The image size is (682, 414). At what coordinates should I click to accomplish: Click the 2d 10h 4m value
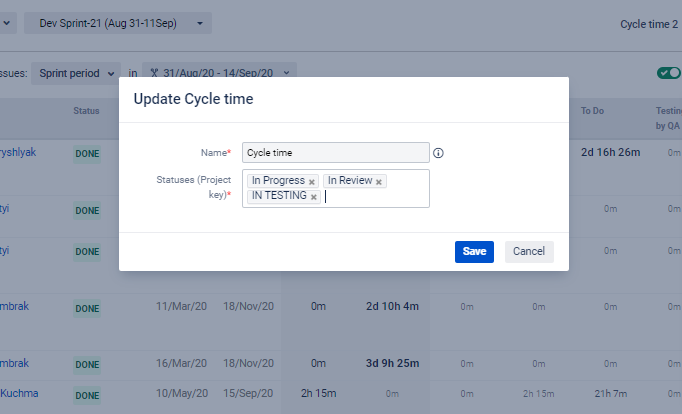pyautogui.click(x=392, y=306)
